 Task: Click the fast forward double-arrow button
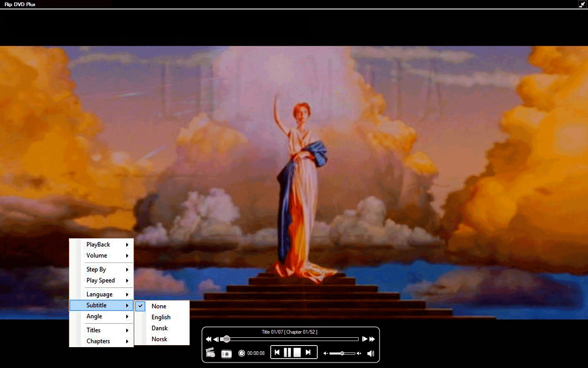pyautogui.click(x=372, y=339)
